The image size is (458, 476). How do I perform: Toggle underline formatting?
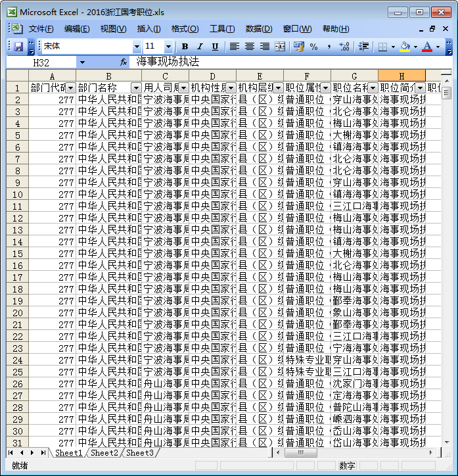[215, 47]
